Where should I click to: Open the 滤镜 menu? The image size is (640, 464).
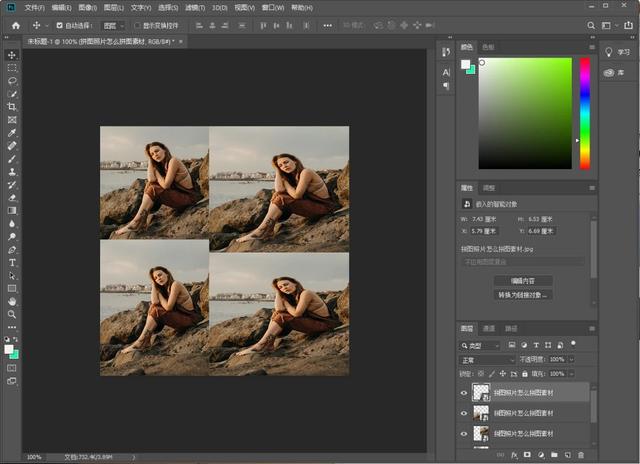pyautogui.click(x=195, y=7)
